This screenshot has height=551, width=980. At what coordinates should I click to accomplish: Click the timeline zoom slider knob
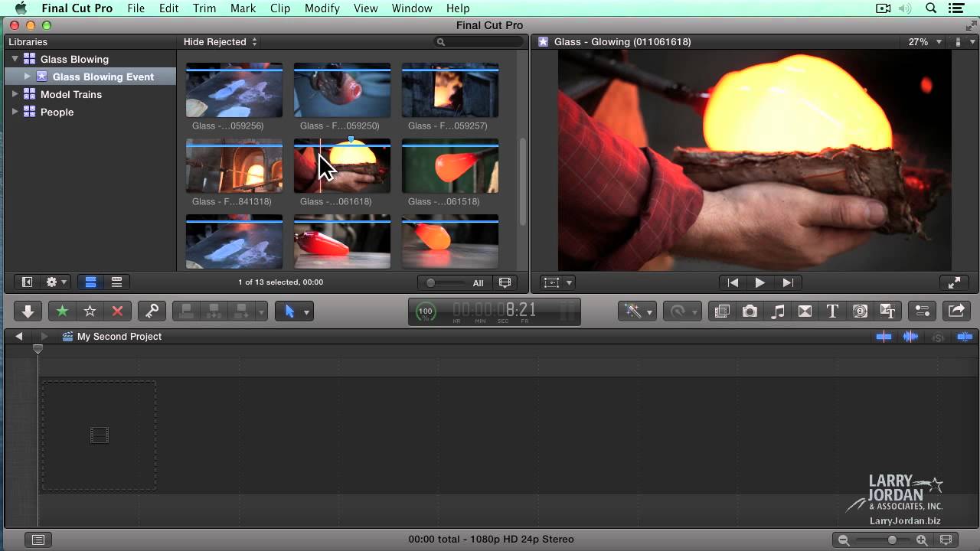(x=892, y=540)
